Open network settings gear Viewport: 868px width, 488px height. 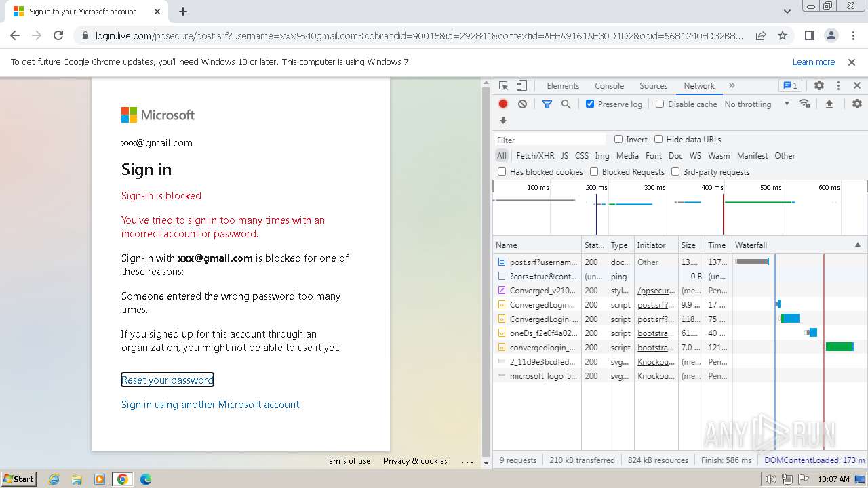coord(857,104)
